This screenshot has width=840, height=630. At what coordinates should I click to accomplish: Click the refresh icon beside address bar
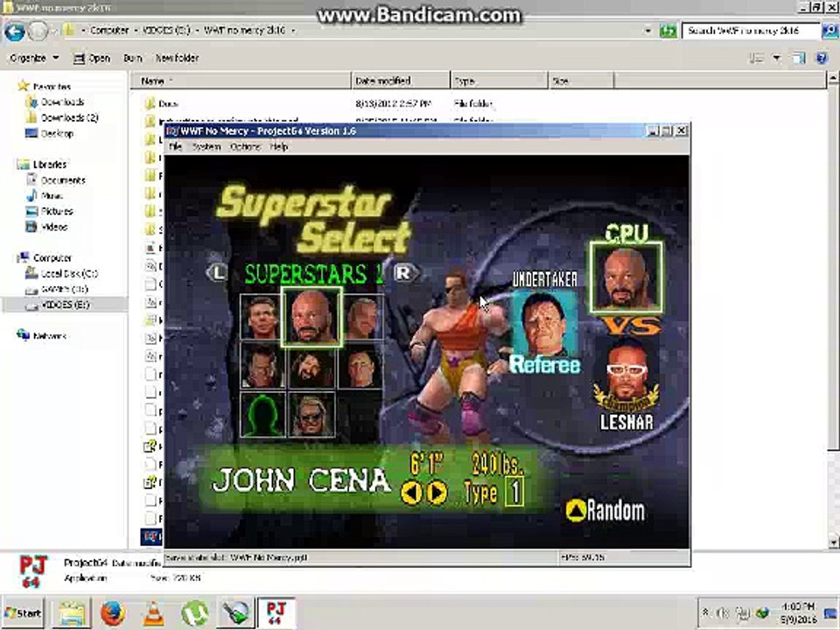[x=668, y=31]
